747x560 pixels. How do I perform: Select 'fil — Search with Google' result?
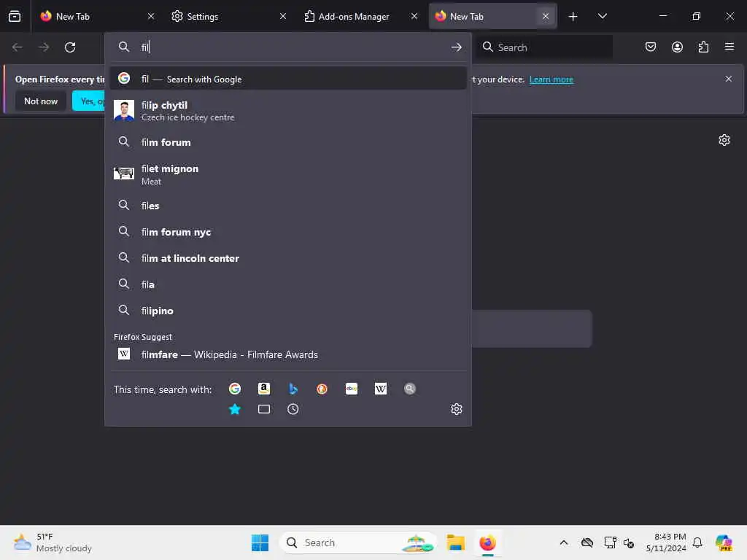click(287, 79)
